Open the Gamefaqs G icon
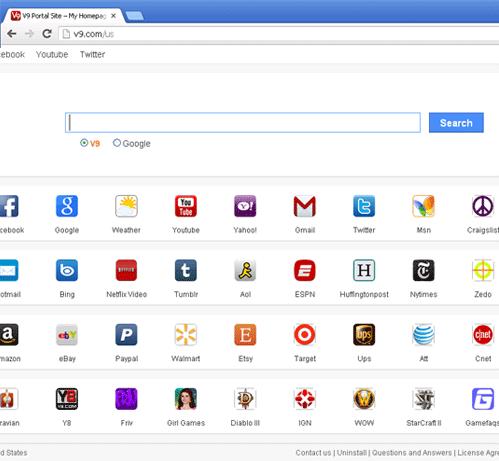Viewport: 499px width, 461px height. click(x=483, y=399)
